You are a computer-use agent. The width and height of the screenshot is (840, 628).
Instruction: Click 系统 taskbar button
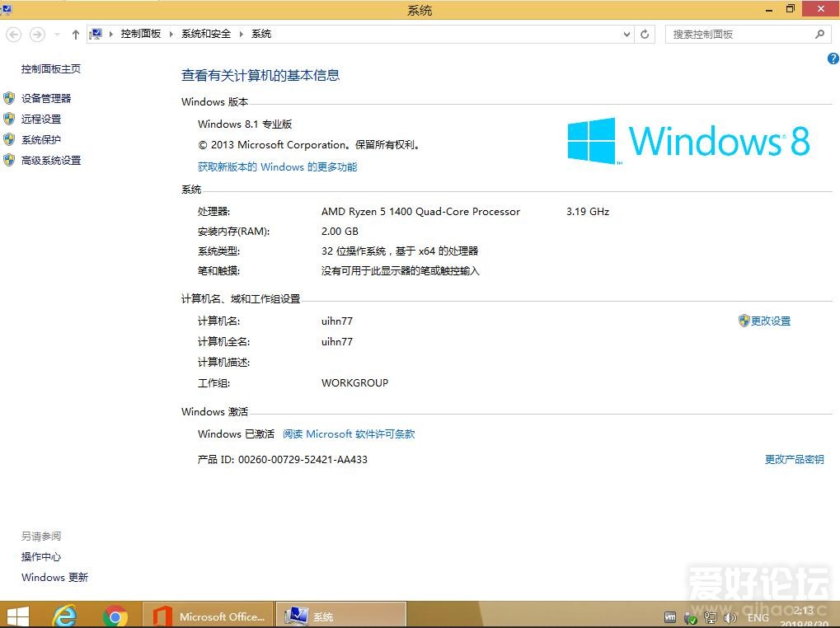point(340,616)
